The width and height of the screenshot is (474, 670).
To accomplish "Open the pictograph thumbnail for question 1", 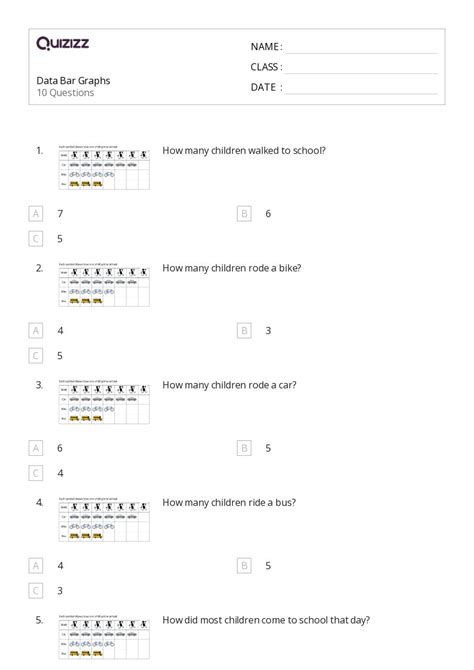I will click(104, 168).
